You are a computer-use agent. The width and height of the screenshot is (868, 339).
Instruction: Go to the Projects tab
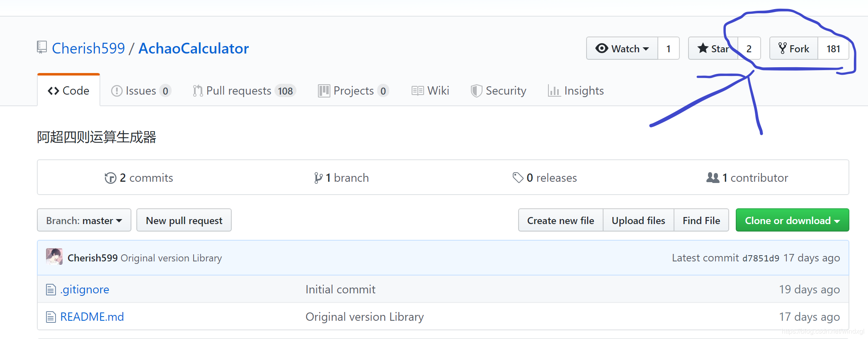[354, 90]
